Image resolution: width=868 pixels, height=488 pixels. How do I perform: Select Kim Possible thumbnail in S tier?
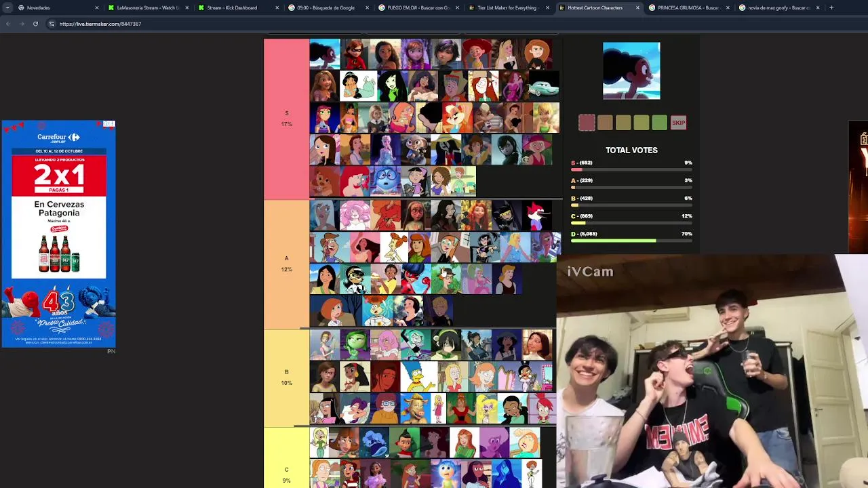[537, 54]
